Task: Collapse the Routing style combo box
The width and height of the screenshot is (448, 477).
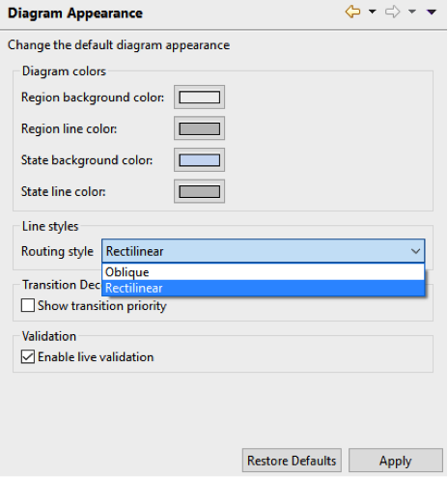Action: coord(264,251)
